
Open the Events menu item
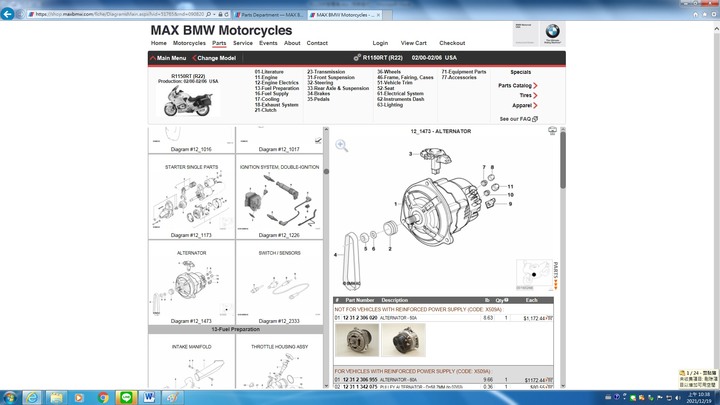tap(268, 43)
